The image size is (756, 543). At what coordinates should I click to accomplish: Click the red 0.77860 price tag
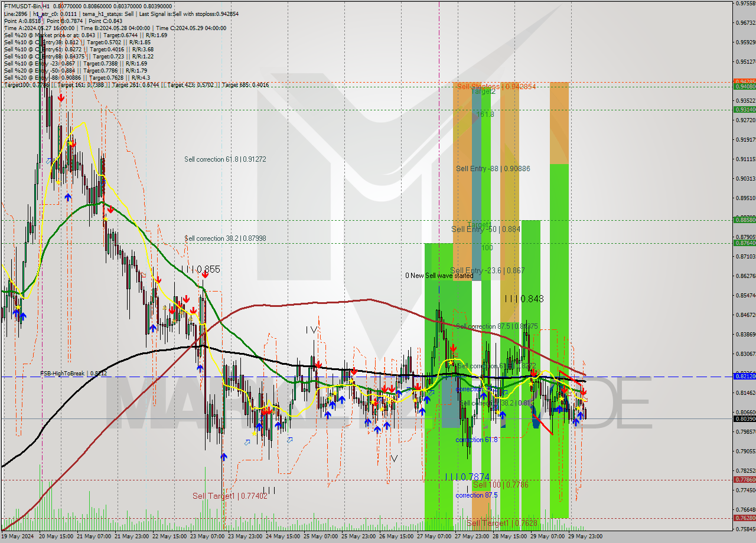coord(744,480)
